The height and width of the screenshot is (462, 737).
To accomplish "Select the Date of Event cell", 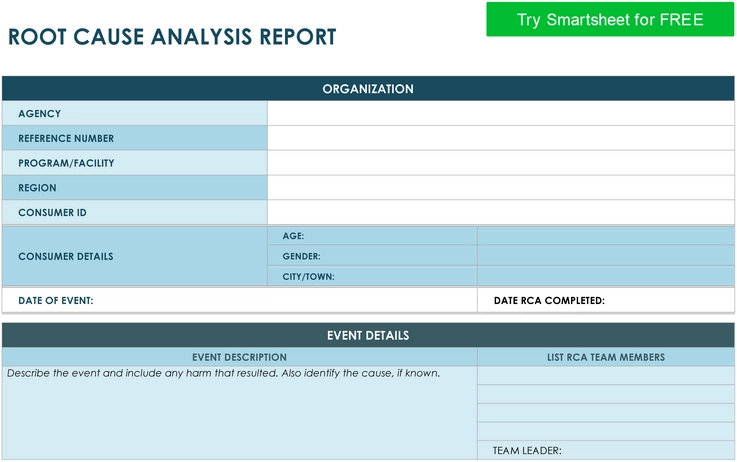I will click(x=240, y=300).
